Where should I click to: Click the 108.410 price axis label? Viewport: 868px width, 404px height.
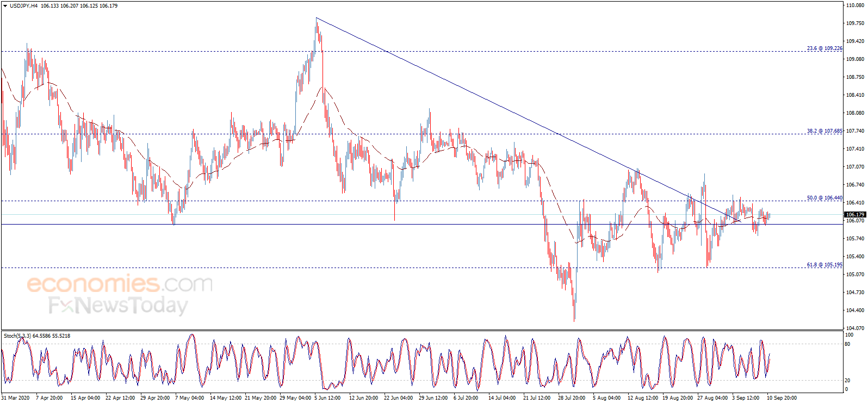point(855,95)
